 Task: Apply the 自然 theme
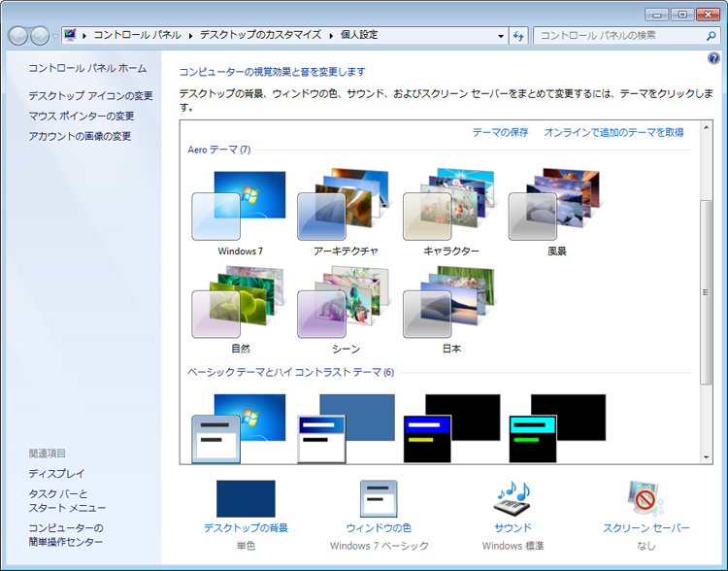click(x=239, y=310)
